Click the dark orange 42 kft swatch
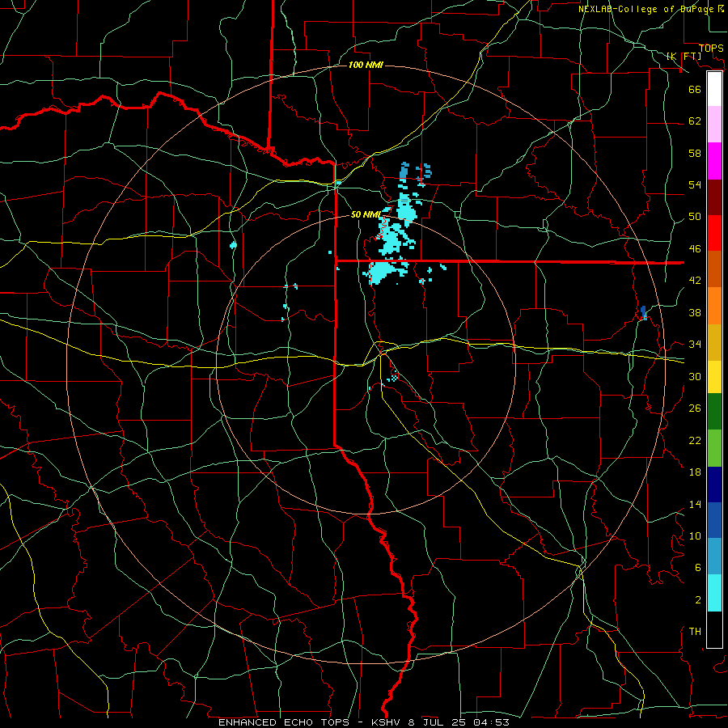 coord(714,269)
